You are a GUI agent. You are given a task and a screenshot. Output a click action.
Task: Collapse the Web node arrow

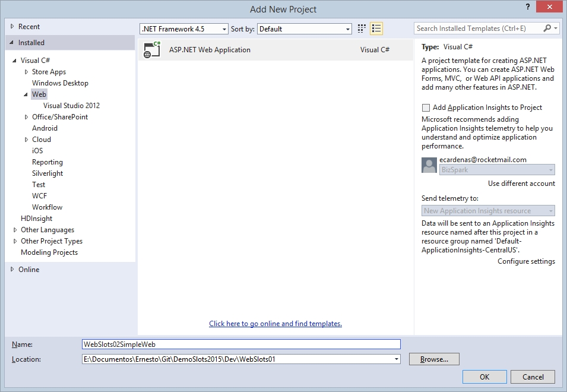(26, 94)
